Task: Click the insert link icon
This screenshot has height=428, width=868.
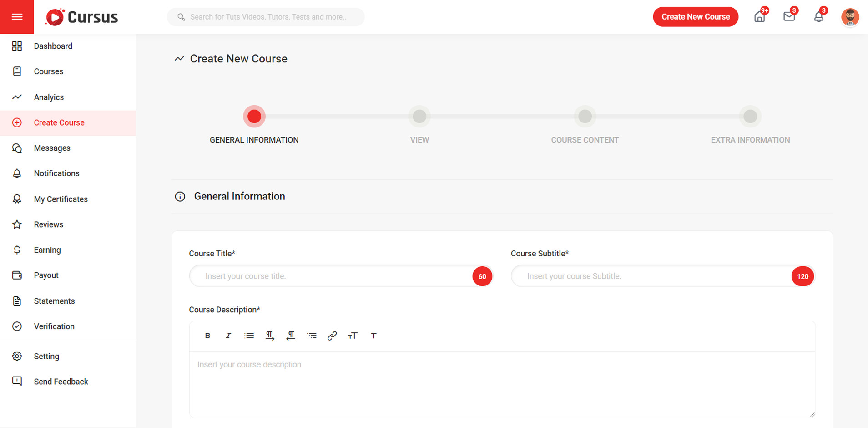Action: [332, 336]
